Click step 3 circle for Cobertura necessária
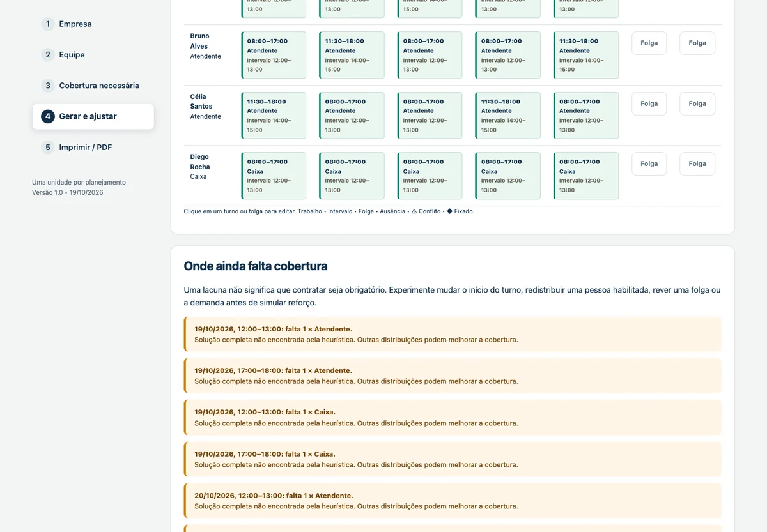 coord(47,86)
